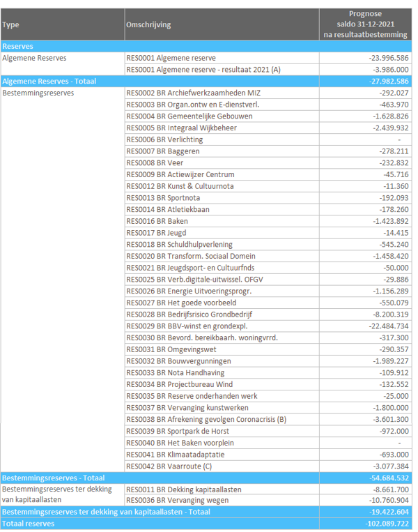Select the RES0001 Algemene reserve cell

click(171, 58)
